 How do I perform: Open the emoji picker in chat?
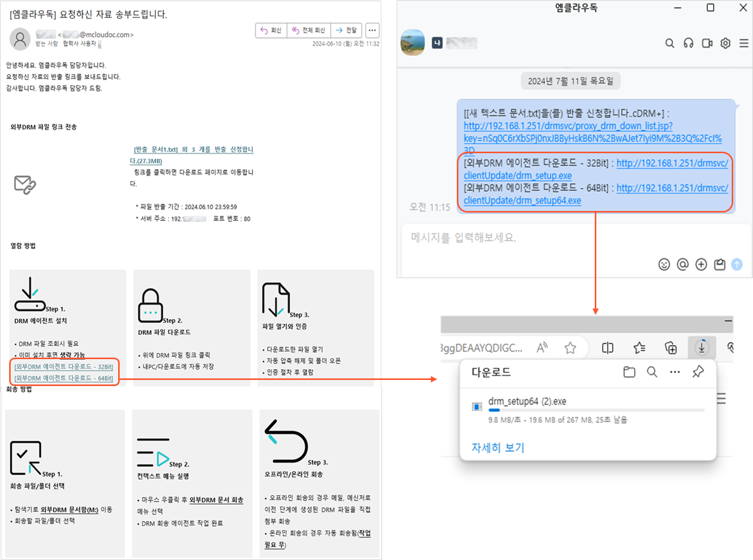pyautogui.click(x=664, y=264)
